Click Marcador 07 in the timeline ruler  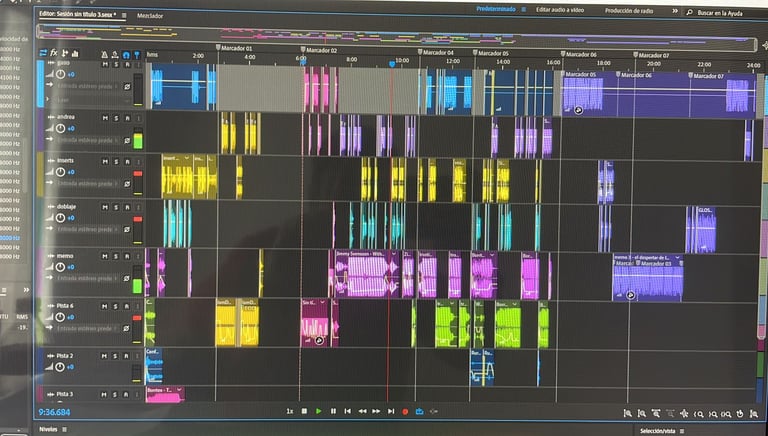point(650,55)
